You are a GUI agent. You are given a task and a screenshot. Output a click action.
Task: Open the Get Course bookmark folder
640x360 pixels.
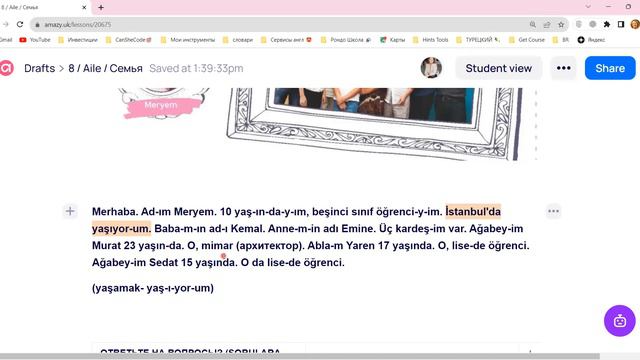(x=527, y=40)
